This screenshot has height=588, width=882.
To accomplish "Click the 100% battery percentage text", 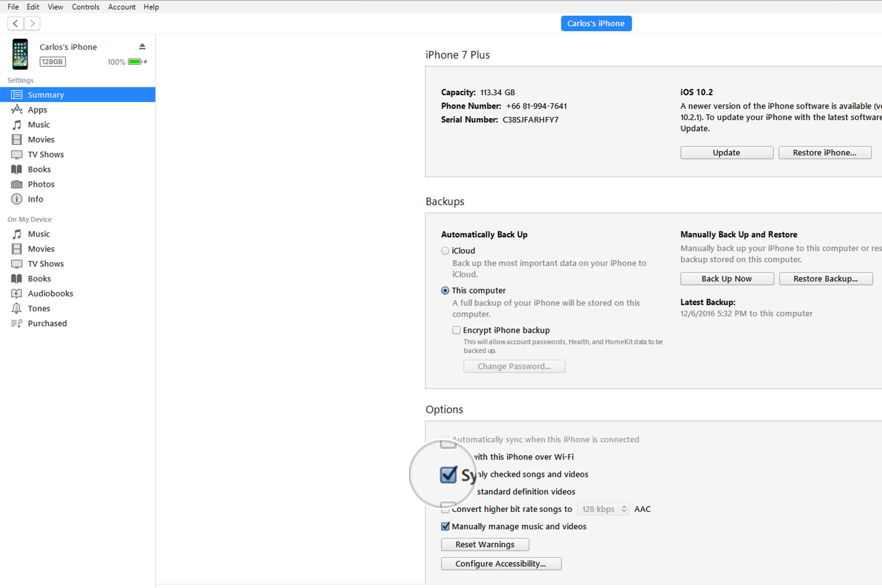I will 116,62.
